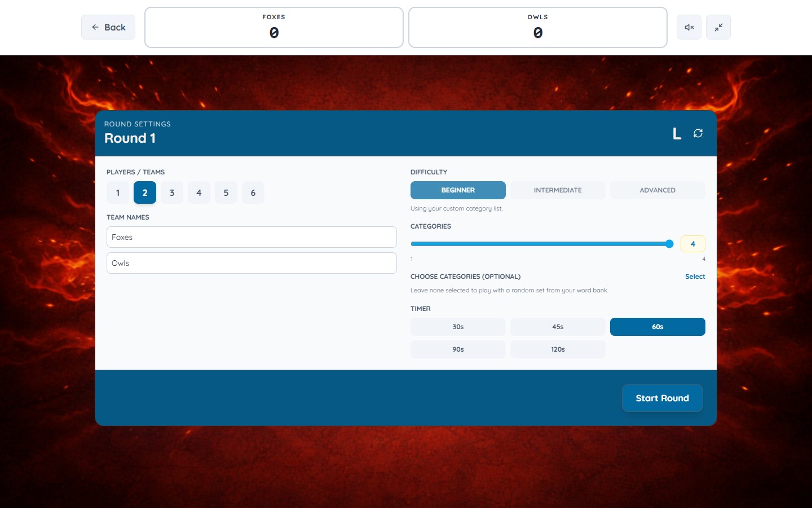This screenshot has width=812, height=508.
Task: Go back with the Back button
Action: pos(108,27)
